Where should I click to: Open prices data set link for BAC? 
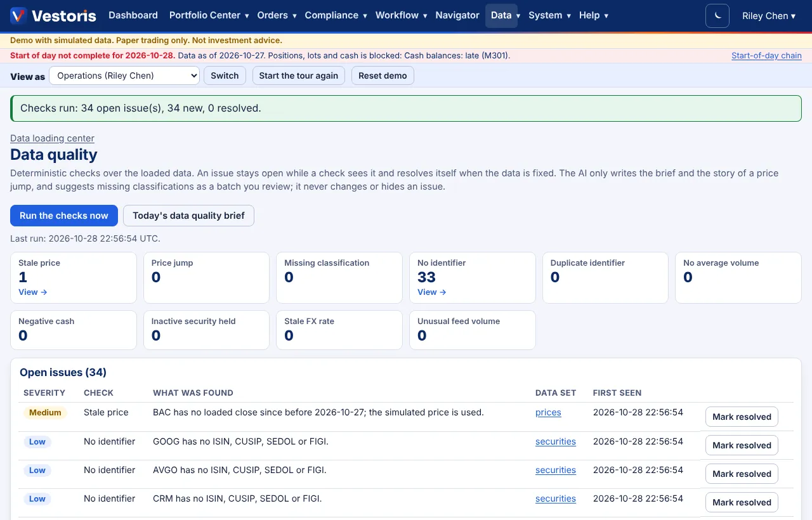548,412
